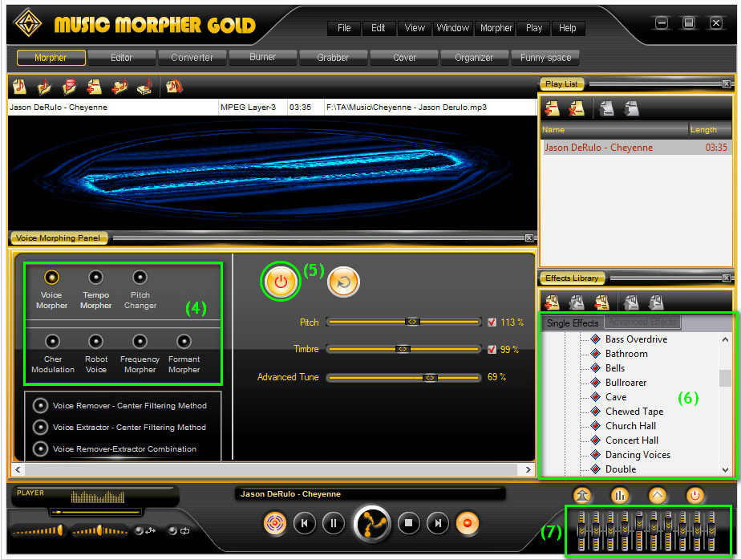Open the View menu

pos(415,28)
